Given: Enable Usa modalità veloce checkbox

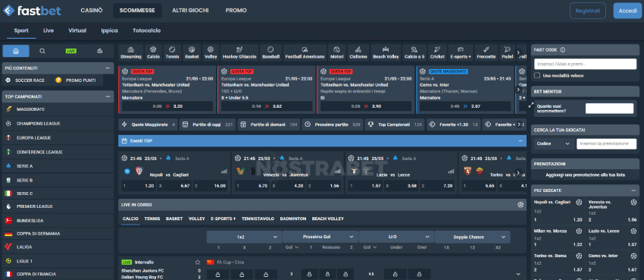Looking at the screenshot, I should tap(537, 76).
